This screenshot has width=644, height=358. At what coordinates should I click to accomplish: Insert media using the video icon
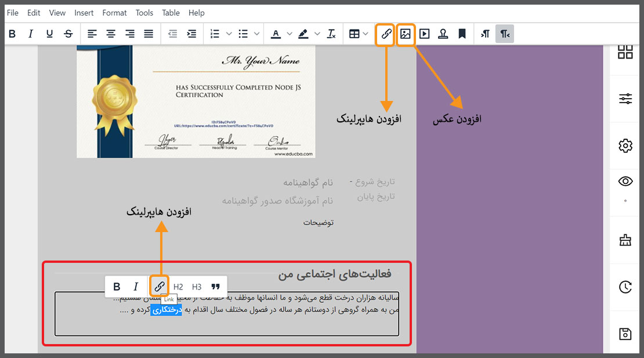click(425, 34)
